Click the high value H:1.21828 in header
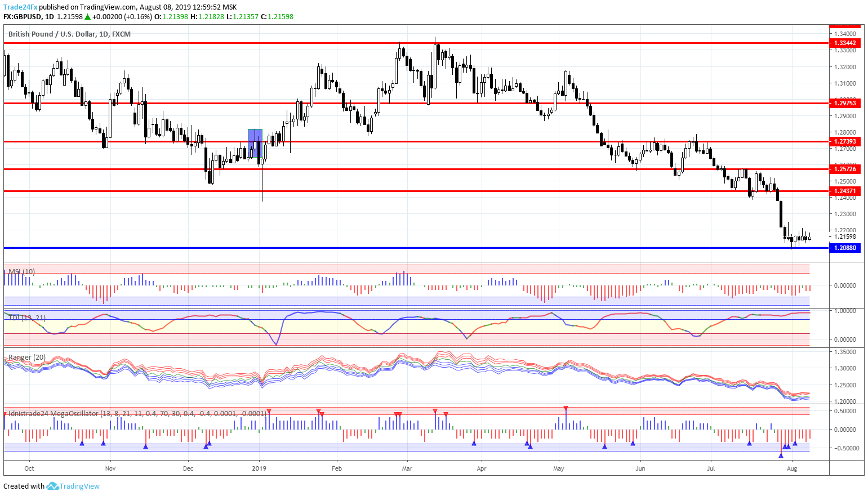Viewport: 868px width, 496px height. pyautogui.click(x=207, y=17)
